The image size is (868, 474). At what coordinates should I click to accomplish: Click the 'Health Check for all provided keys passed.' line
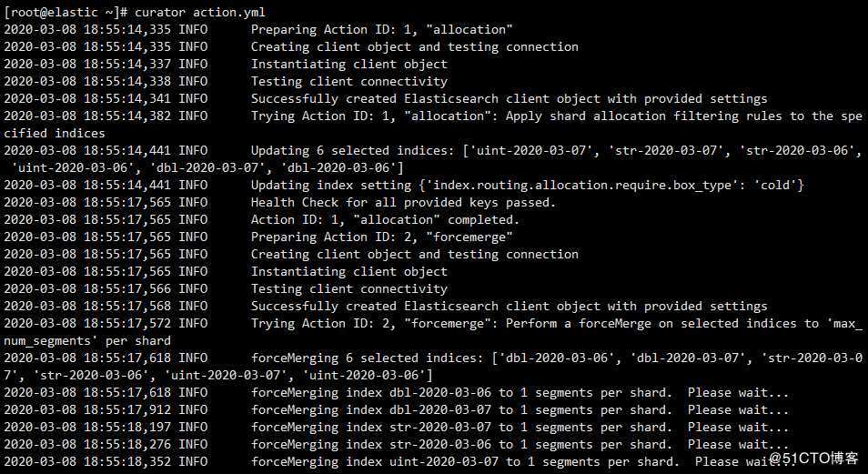403,202
